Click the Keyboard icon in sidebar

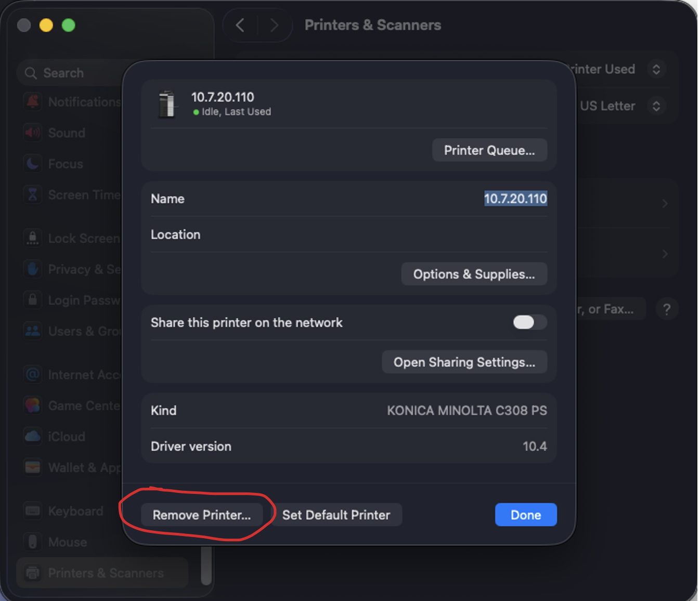coord(33,511)
